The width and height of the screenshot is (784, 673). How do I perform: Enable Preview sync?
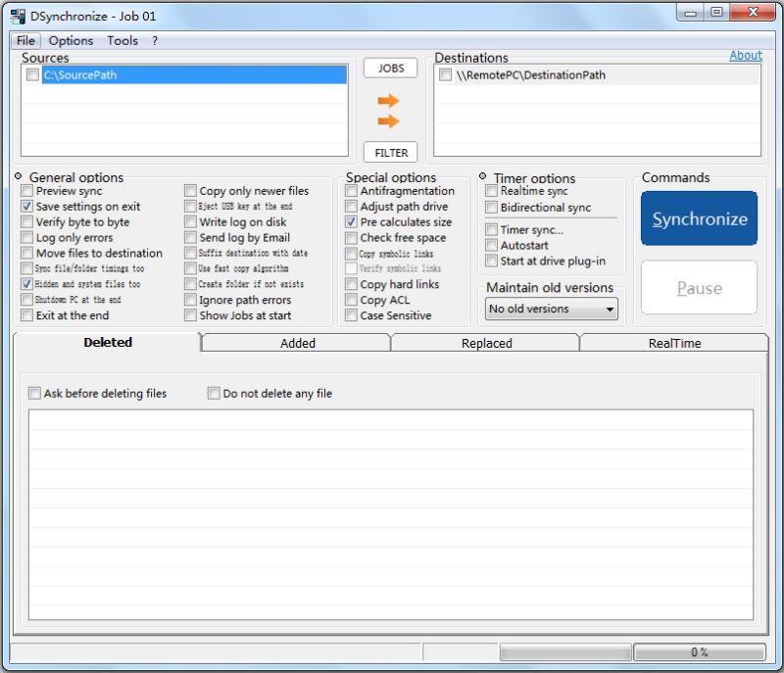[26, 191]
